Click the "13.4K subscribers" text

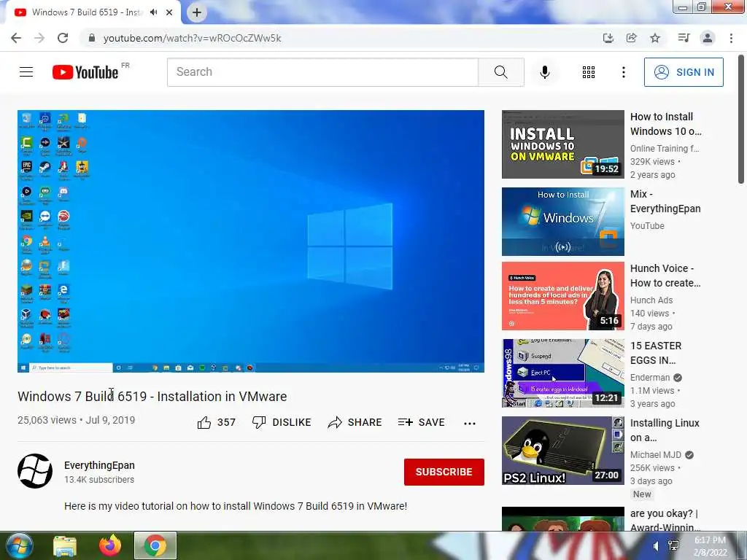(99, 480)
